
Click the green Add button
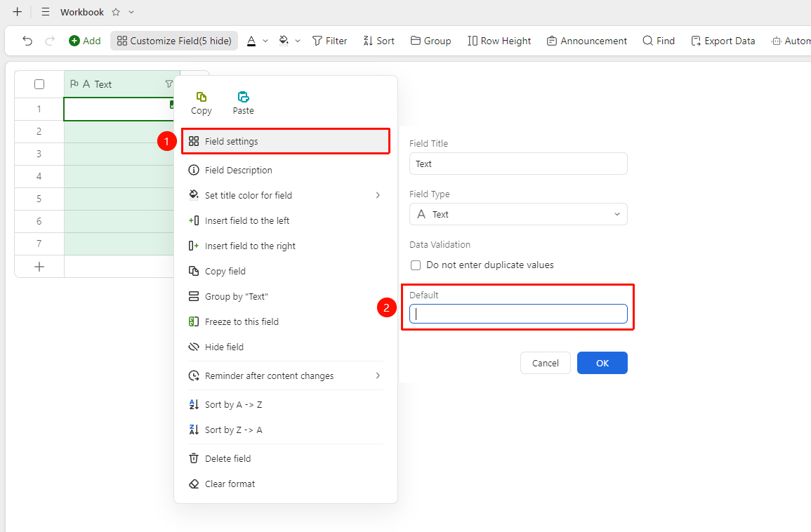[x=85, y=41]
